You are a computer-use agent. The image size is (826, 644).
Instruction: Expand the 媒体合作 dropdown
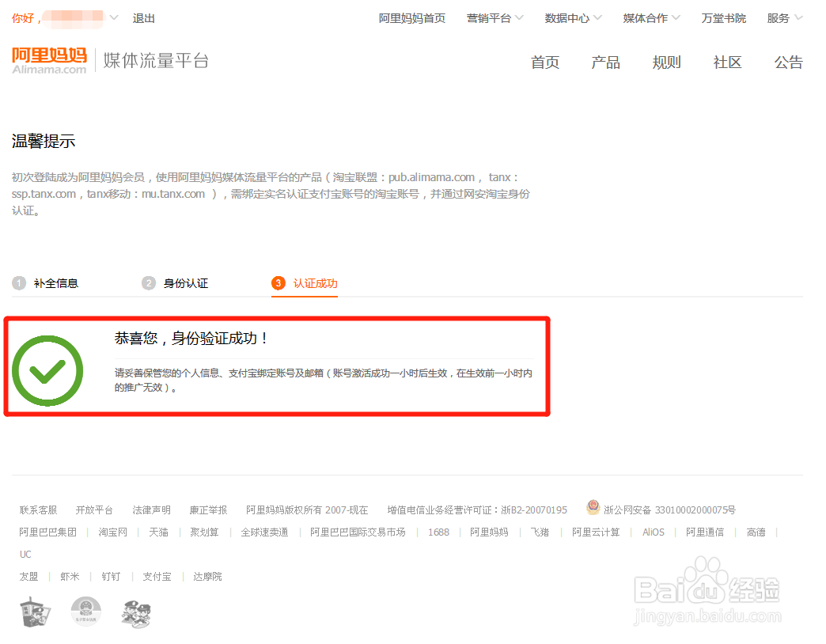676,18
